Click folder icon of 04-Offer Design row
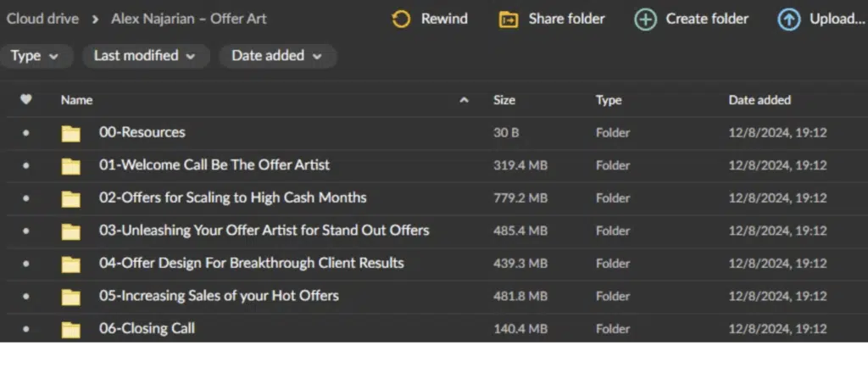Image resolution: width=868 pixels, height=373 pixels. (x=71, y=264)
